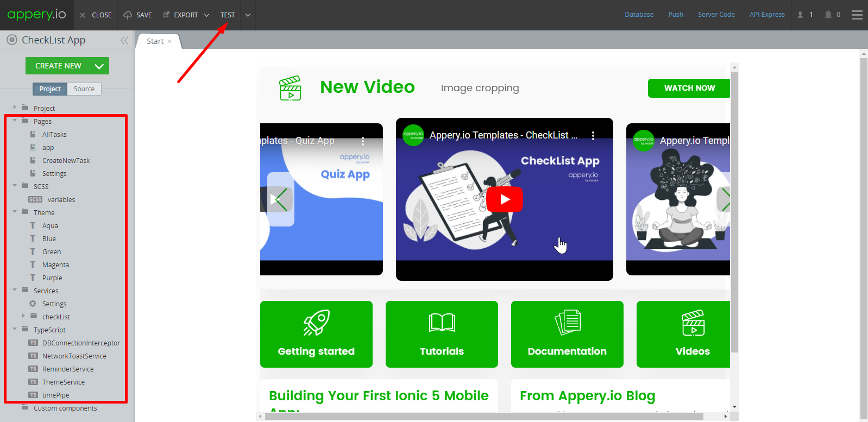Click the rocket icon on Getting started
The width and height of the screenshot is (868, 422).
[316, 323]
